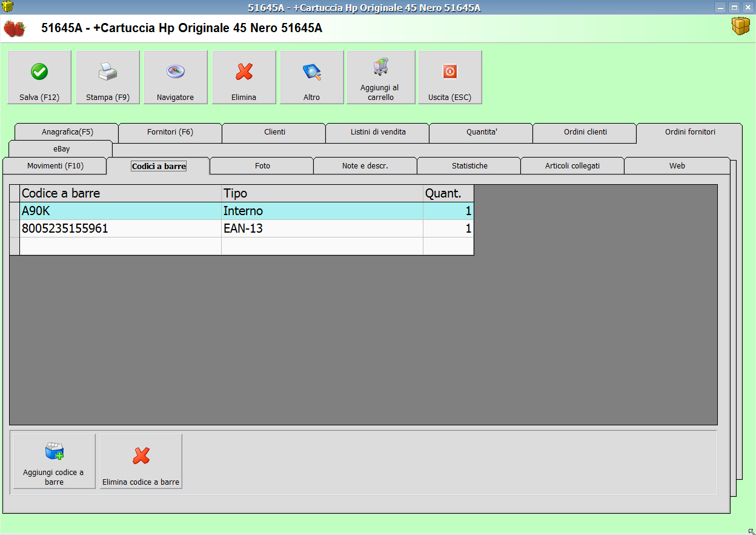Image resolution: width=756 pixels, height=535 pixels.
Task: Open the Ordini clienti tab
Action: pyautogui.click(x=585, y=132)
